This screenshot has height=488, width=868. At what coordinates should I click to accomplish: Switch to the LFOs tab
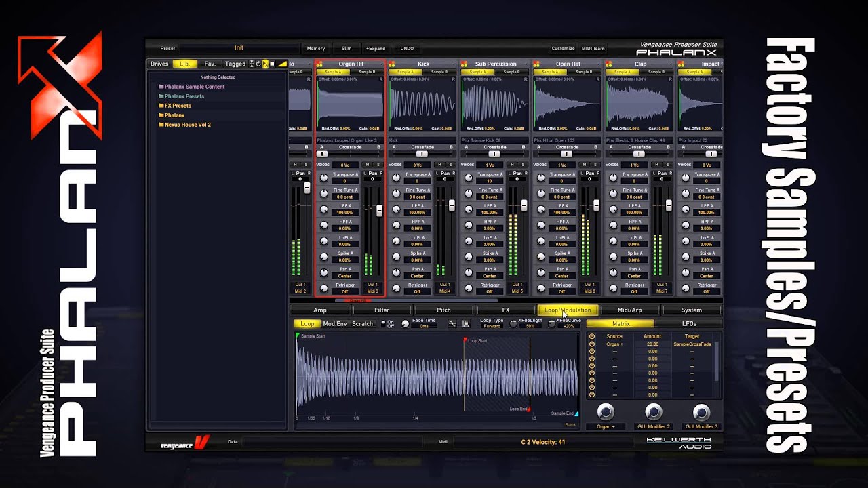coord(689,324)
